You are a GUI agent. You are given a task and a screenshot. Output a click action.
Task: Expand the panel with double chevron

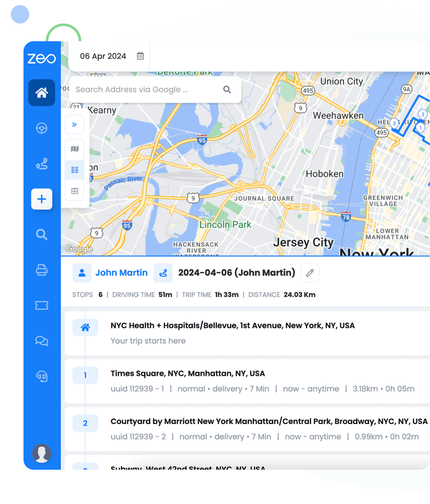click(74, 125)
